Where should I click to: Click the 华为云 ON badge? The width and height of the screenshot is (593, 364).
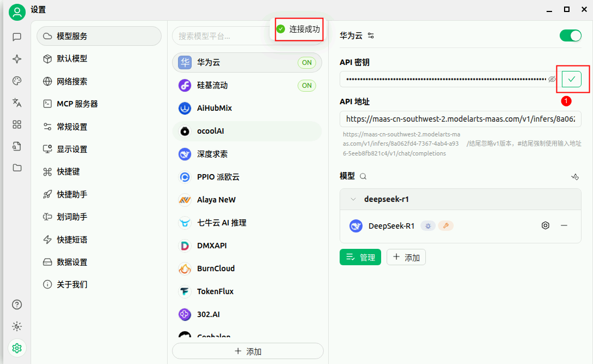pos(307,62)
